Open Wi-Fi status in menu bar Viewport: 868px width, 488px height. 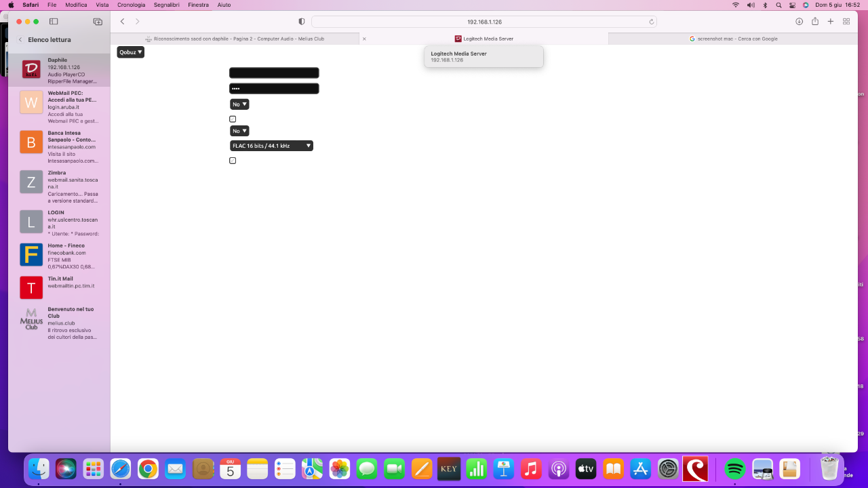point(736,5)
